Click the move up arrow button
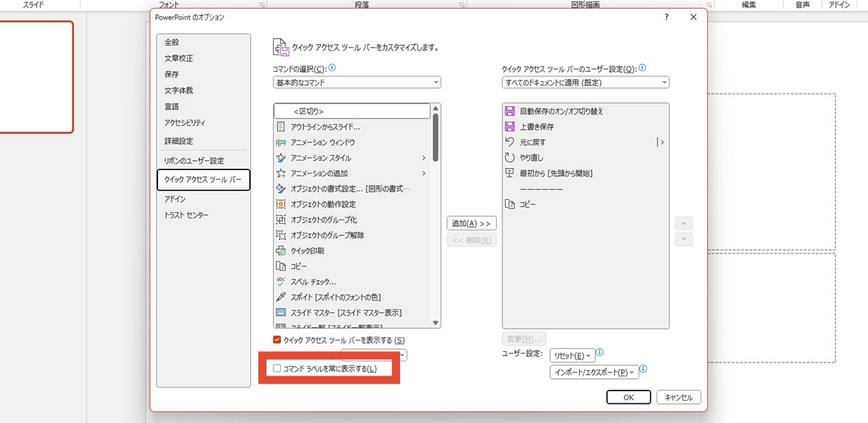Screen dimensions: 868x423 click(684, 224)
